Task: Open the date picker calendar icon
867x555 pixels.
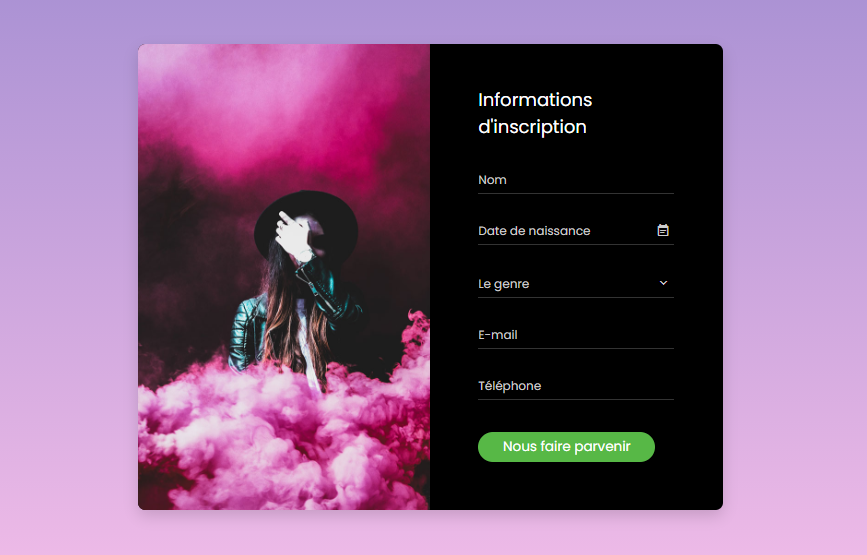Action: (x=662, y=230)
